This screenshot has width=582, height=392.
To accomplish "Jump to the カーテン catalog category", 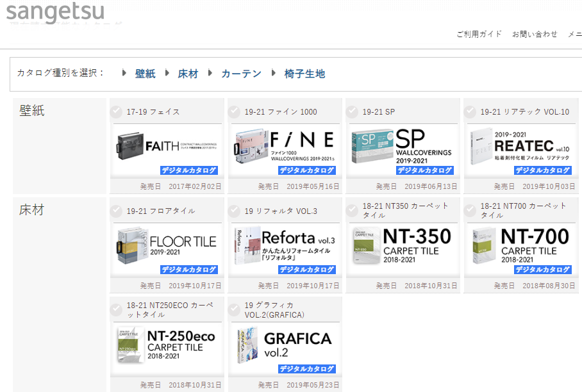I will [241, 74].
